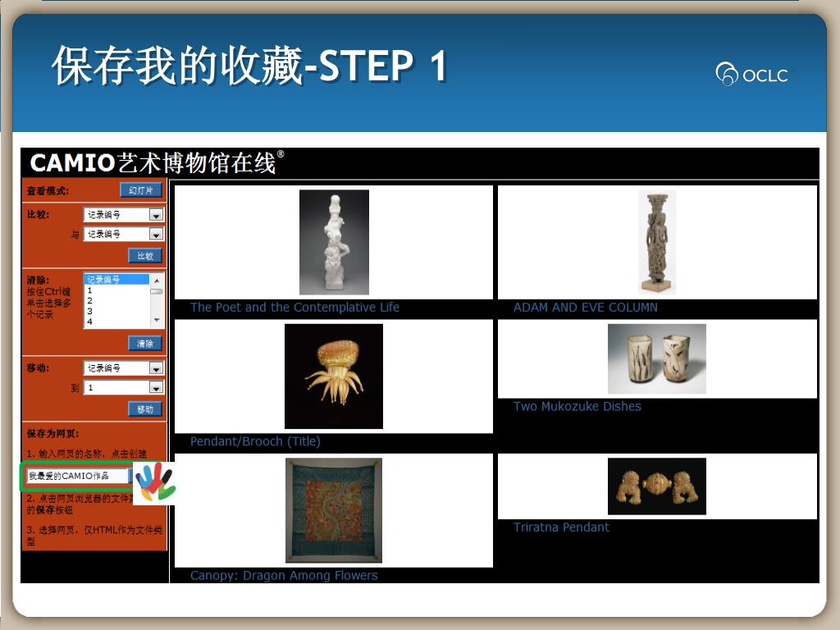Click the 移动 move button
This screenshot has height=630, width=840.
[145, 409]
